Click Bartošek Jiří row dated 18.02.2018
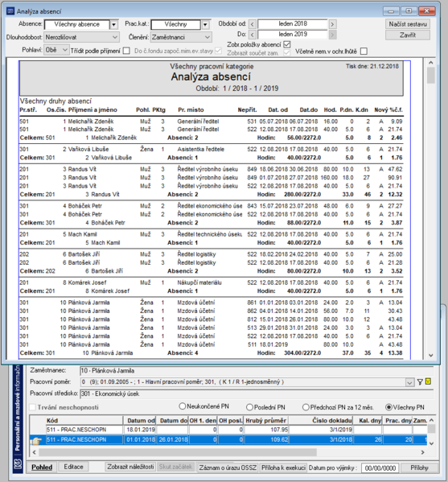Image resolution: width=448 pixels, height=482 pixels. [211, 254]
